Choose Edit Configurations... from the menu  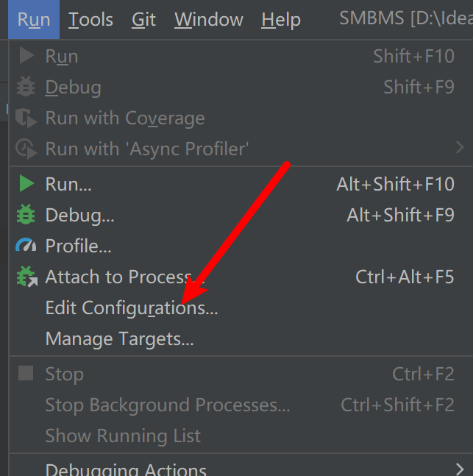point(132,308)
